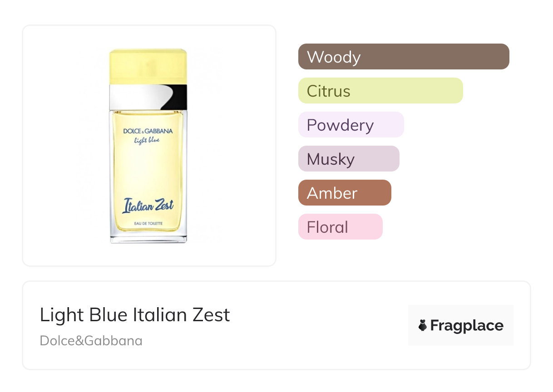Select the Woody accord bar
Viewport: 553px width, 392px height.
coord(403,57)
